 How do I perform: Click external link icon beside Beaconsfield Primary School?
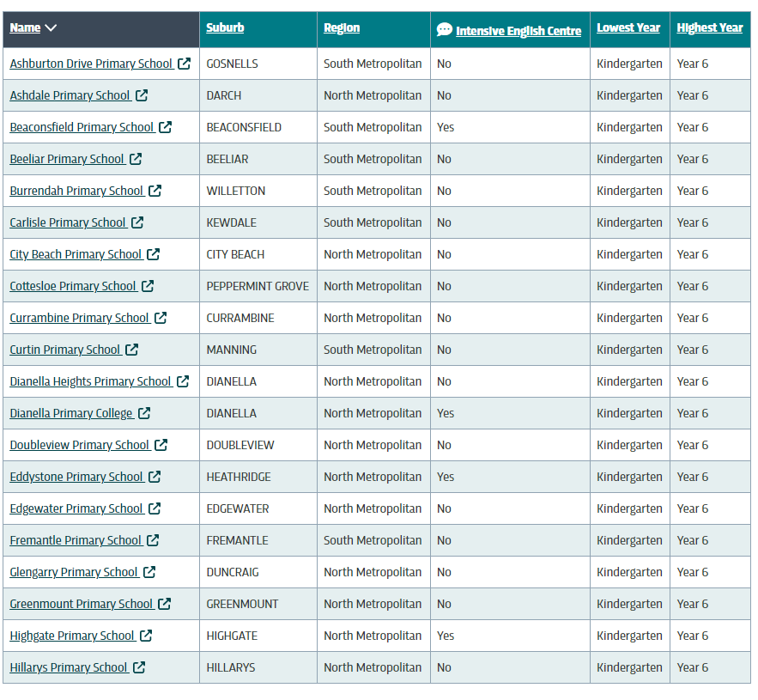click(x=166, y=127)
